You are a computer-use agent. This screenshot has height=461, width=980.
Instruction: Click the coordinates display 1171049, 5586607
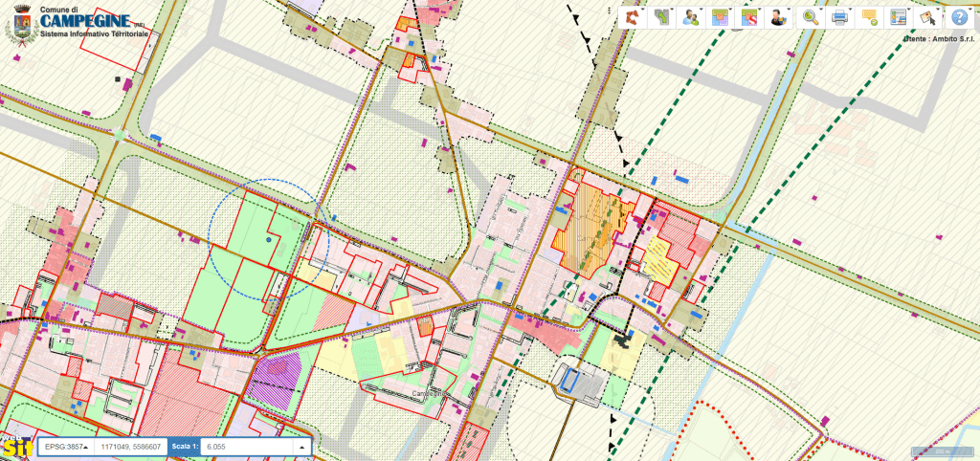click(x=129, y=447)
